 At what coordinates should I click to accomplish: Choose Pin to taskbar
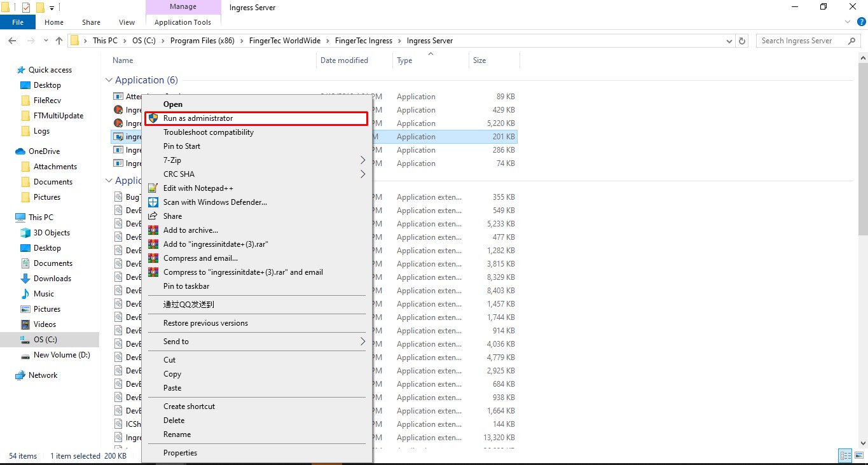point(186,286)
